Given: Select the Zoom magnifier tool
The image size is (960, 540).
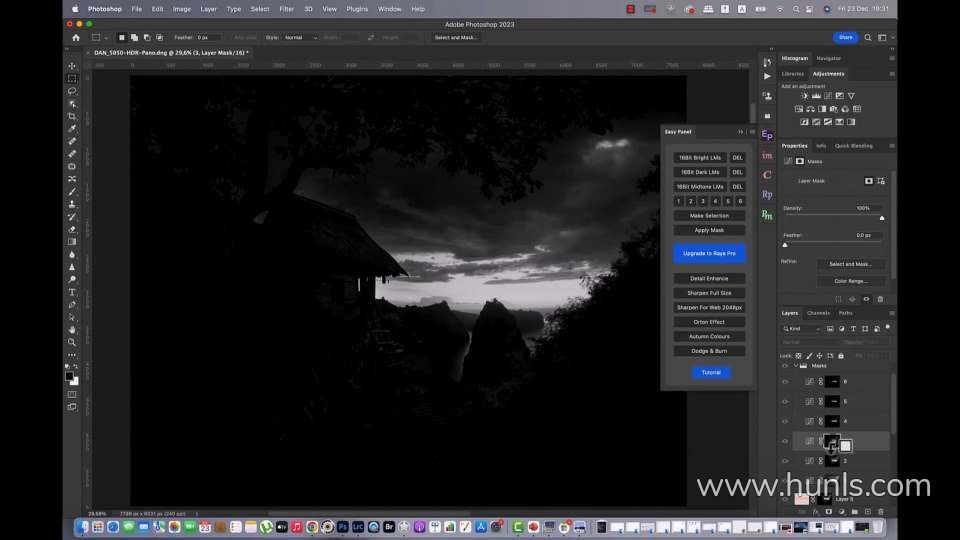Looking at the screenshot, I should [x=72, y=342].
